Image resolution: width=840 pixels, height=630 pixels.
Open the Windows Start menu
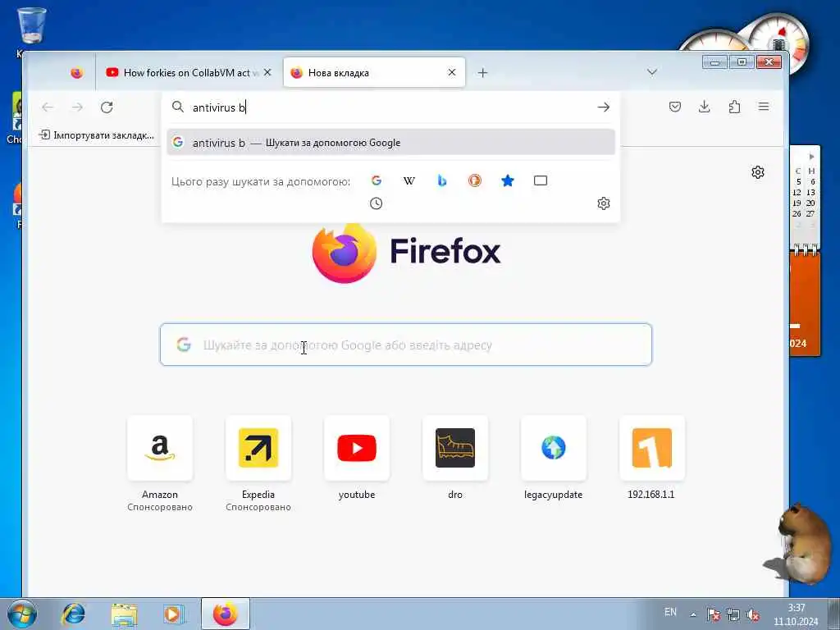(x=22, y=614)
